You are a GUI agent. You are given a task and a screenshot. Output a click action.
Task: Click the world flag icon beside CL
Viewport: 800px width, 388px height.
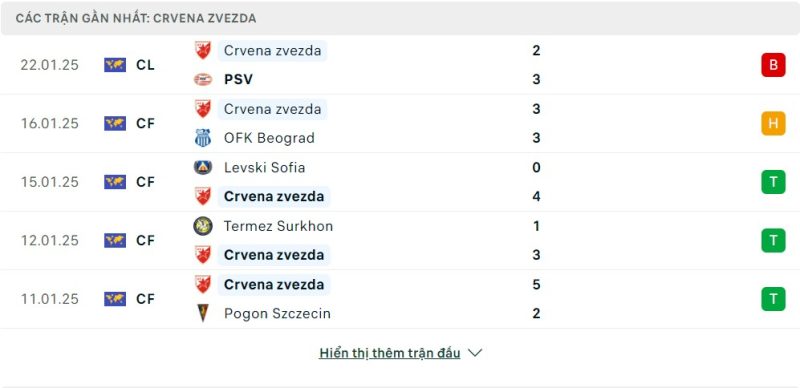coord(115,65)
